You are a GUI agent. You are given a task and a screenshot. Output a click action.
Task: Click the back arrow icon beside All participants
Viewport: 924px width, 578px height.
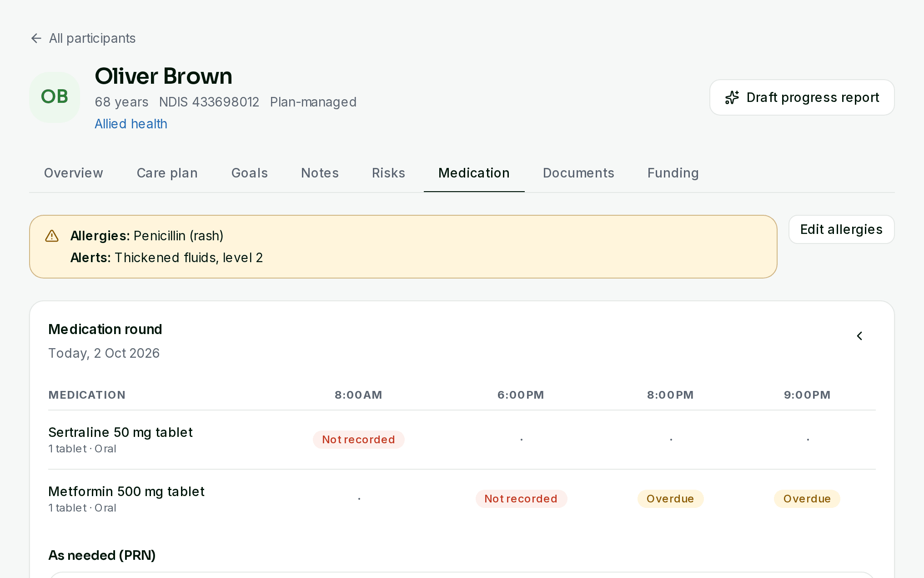(x=36, y=38)
